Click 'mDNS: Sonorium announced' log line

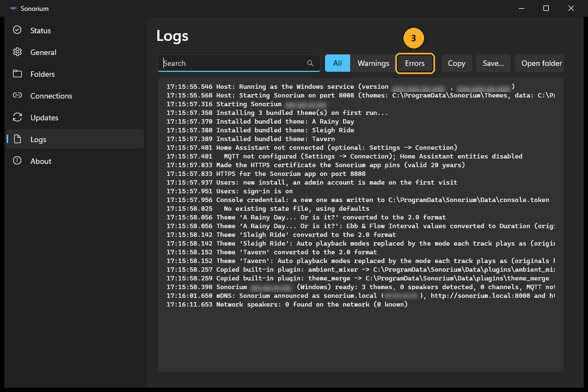361,296
